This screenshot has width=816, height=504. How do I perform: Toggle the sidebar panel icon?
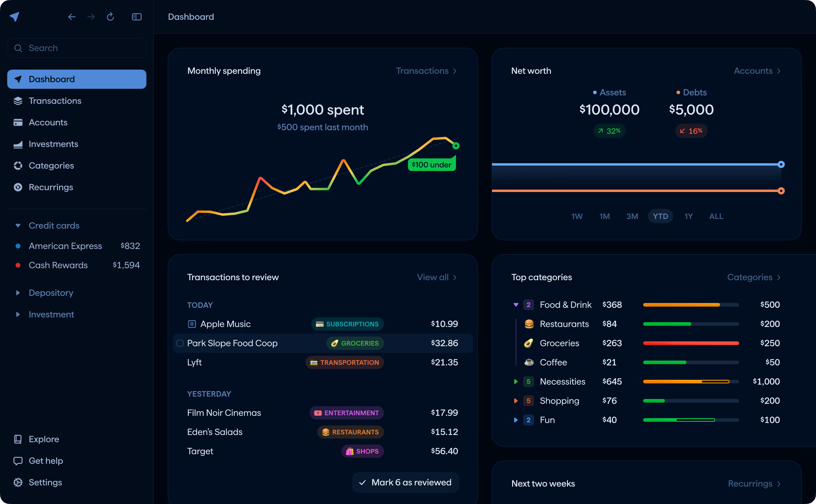point(137,17)
